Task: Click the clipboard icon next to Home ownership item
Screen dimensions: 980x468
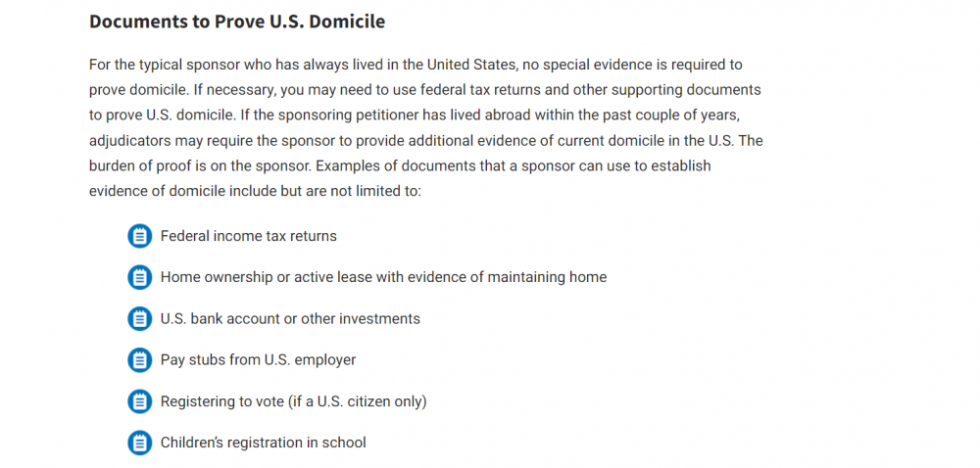Action: [140, 277]
